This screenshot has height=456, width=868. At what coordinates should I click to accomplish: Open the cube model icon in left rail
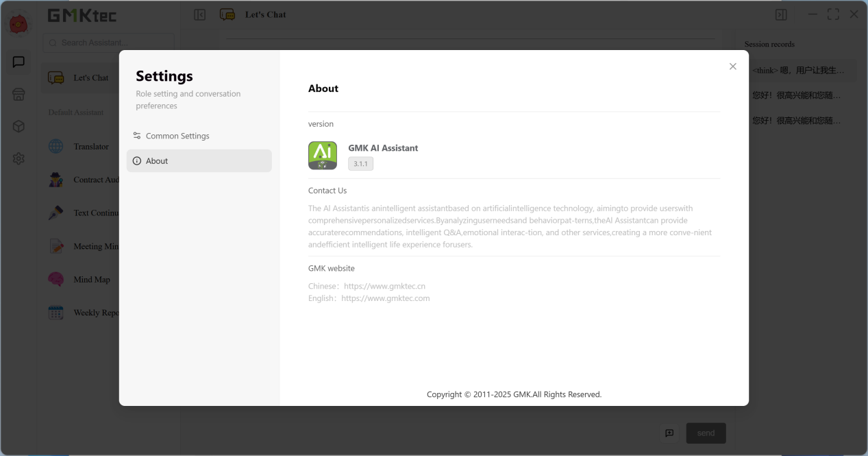(x=18, y=126)
